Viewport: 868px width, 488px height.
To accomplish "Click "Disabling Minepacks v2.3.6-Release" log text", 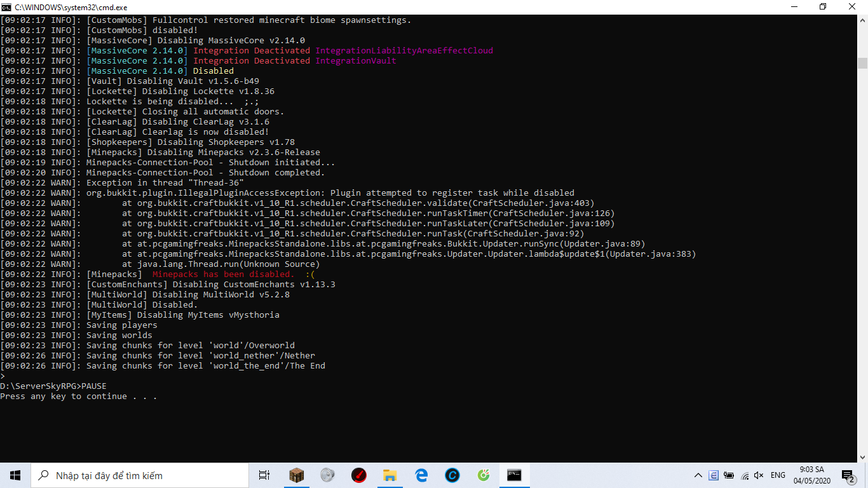I will pyautogui.click(x=234, y=152).
